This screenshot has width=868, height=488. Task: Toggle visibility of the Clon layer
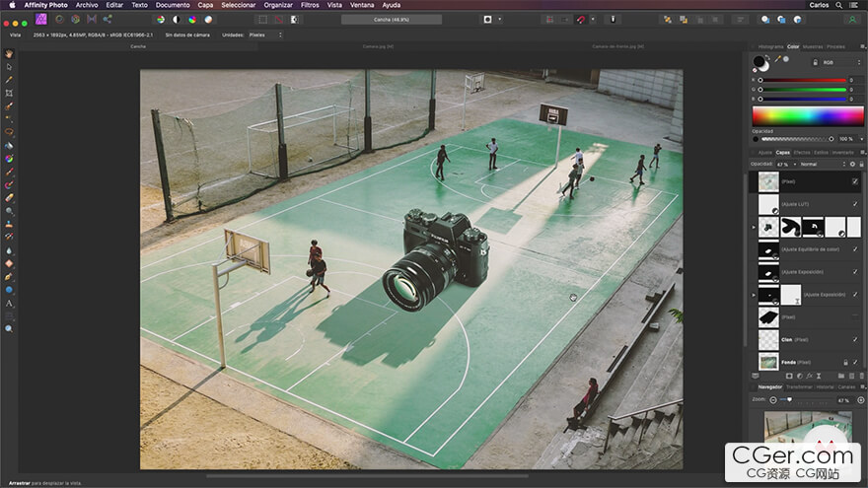click(855, 340)
